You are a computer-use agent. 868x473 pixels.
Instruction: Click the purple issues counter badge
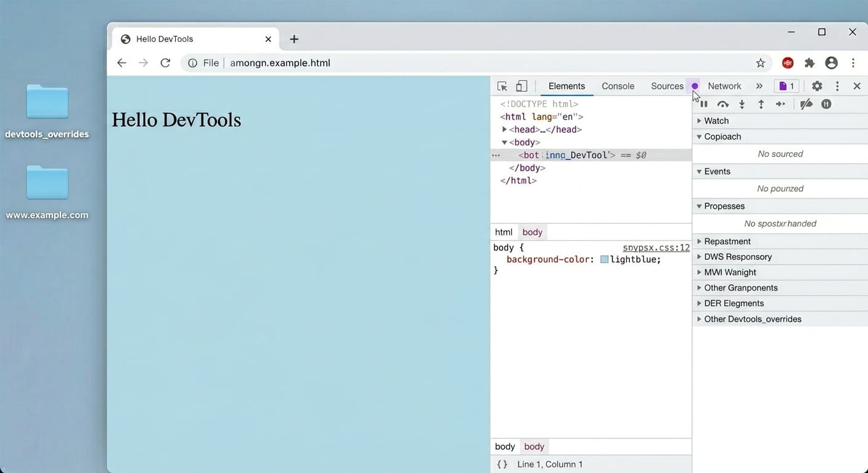tap(787, 86)
